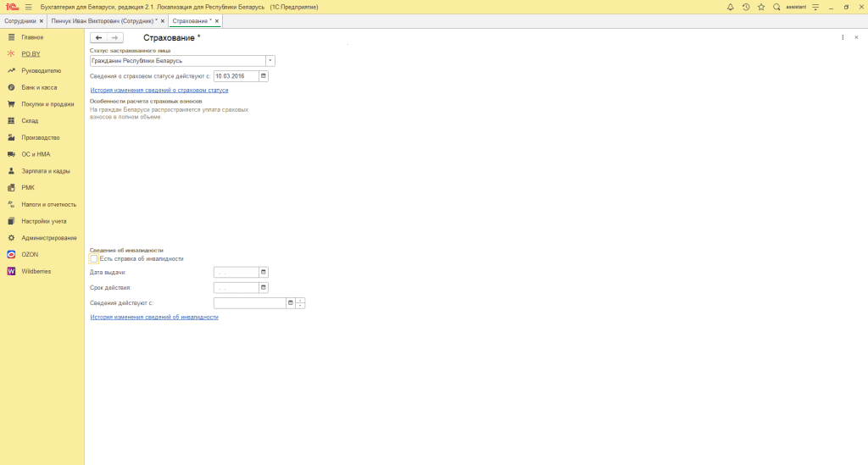Open PO.BY section
The height and width of the screenshot is (465, 868).
tap(31, 54)
